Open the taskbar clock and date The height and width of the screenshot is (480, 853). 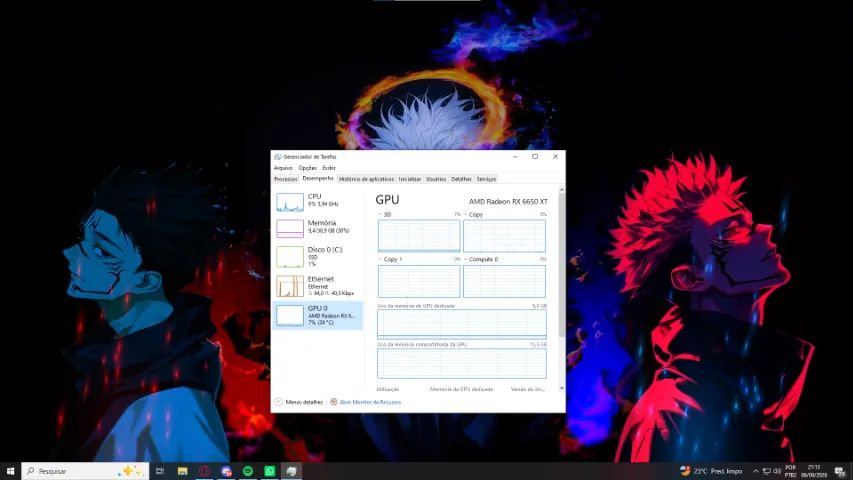click(x=814, y=471)
